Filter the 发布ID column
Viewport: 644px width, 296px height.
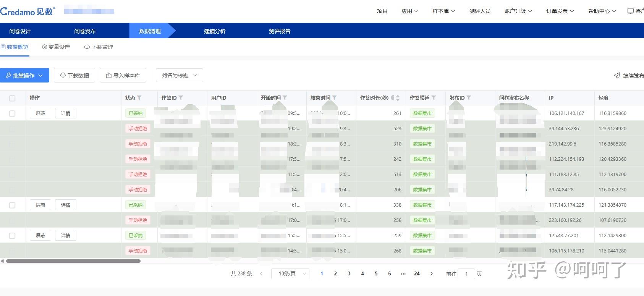pyautogui.click(x=469, y=98)
